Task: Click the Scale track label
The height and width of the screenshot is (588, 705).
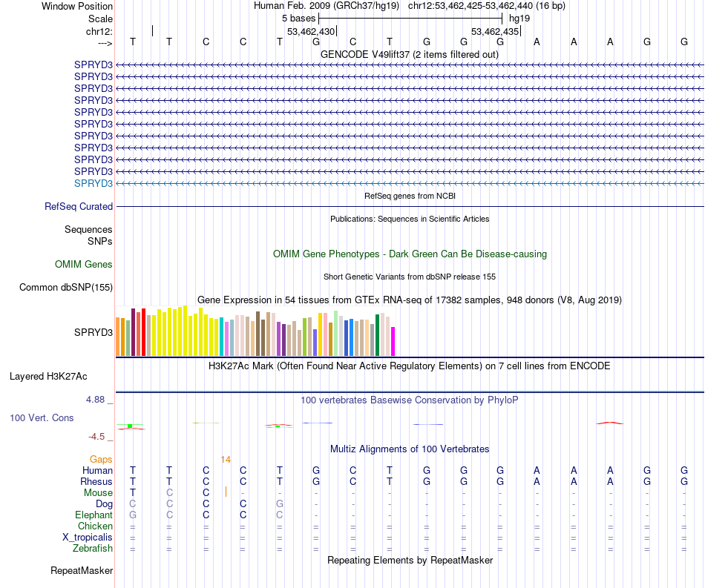Action: (x=100, y=19)
